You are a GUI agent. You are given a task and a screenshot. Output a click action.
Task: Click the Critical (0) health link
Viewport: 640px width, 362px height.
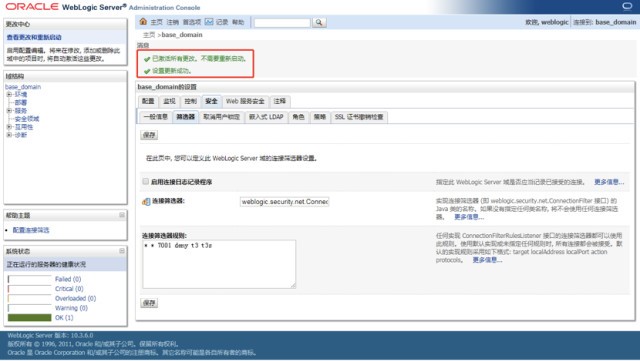click(x=69, y=289)
